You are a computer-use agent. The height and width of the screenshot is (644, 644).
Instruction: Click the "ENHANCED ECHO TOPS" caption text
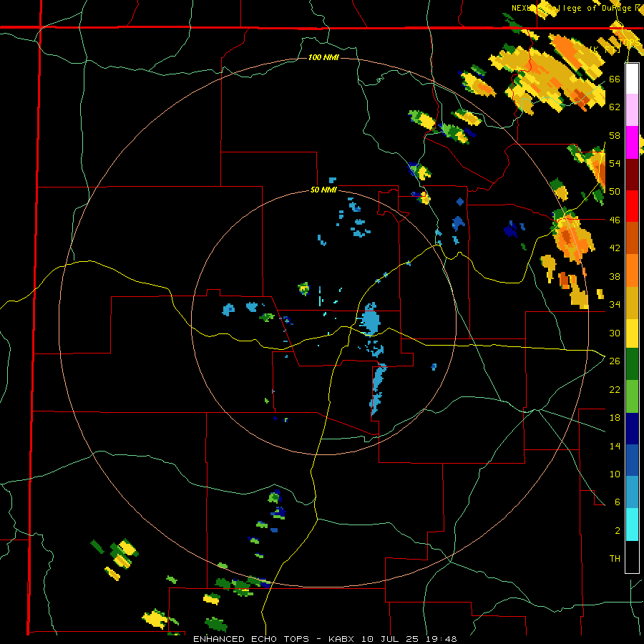coord(251,639)
